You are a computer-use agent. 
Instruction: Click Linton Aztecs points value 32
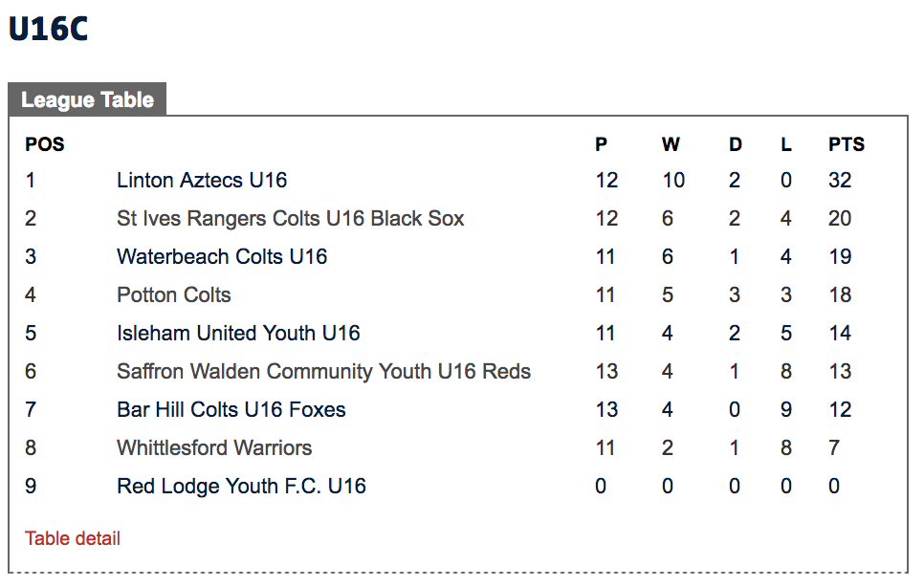840,180
